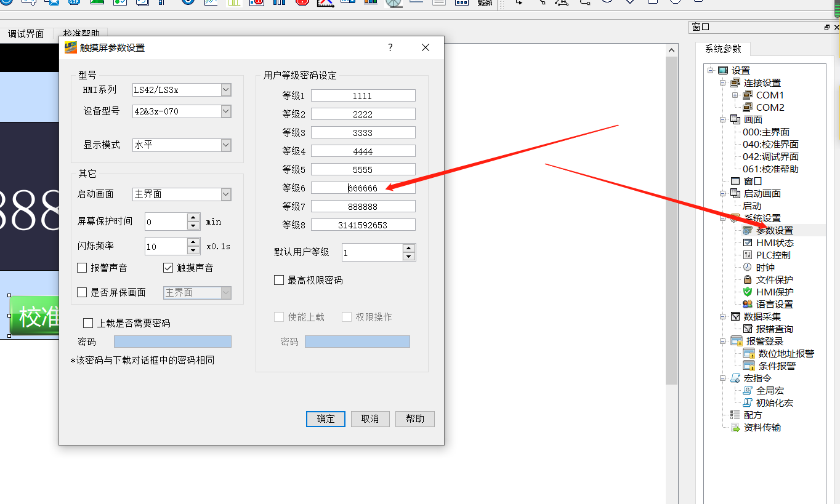Open the 文件保护 lock item
This screenshot has height=504, width=840.
(x=774, y=280)
